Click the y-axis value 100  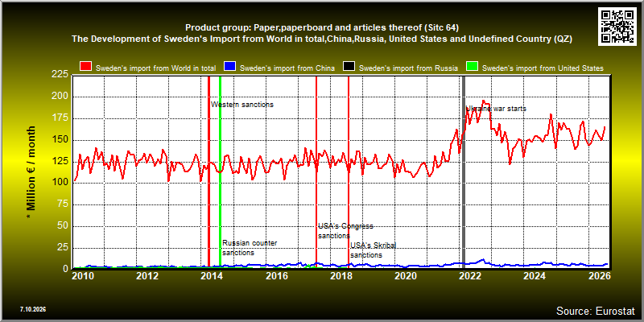[61, 184]
